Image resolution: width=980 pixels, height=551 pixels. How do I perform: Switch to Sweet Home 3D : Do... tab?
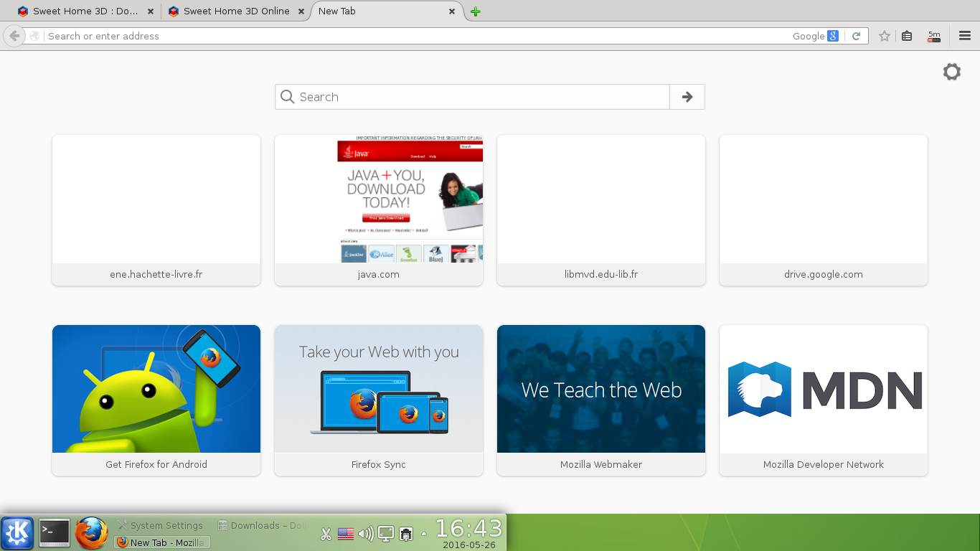tap(86, 11)
